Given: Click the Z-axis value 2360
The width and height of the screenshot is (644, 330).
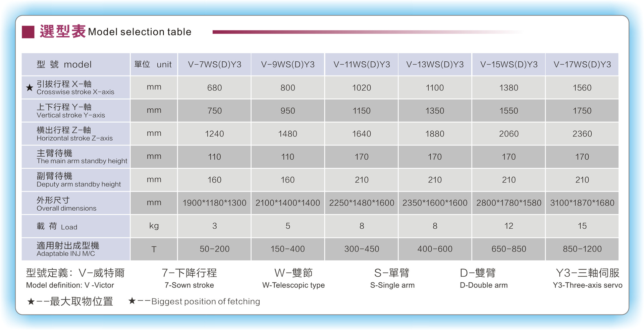Looking at the screenshot, I should [x=582, y=134].
